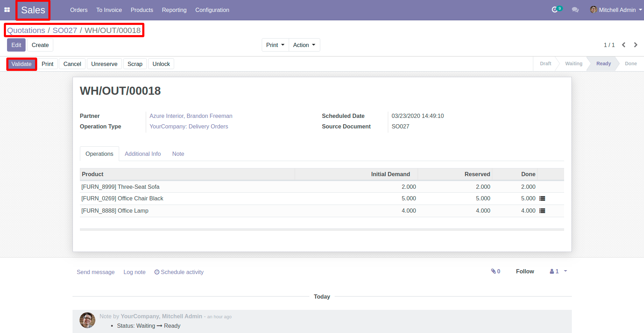Switch to the Note tab

click(178, 154)
